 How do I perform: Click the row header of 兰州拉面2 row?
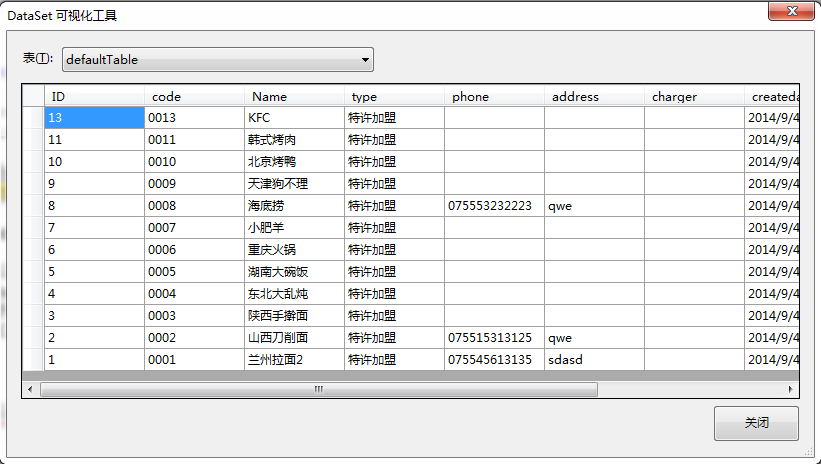(34, 360)
